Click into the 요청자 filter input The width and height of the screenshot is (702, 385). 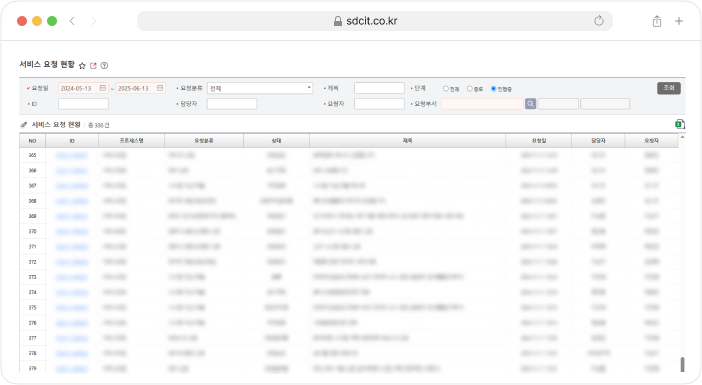coord(379,104)
